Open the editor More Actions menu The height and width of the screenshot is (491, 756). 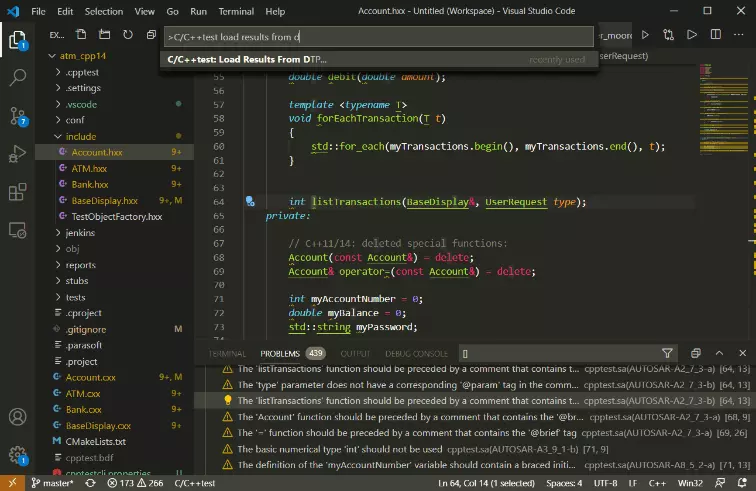(739, 35)
